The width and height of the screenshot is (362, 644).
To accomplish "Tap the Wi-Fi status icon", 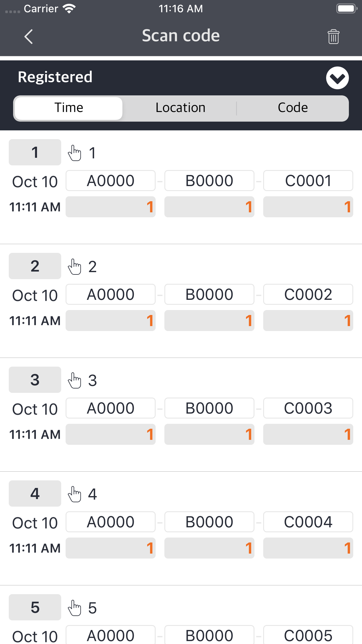I will point(69,9).
